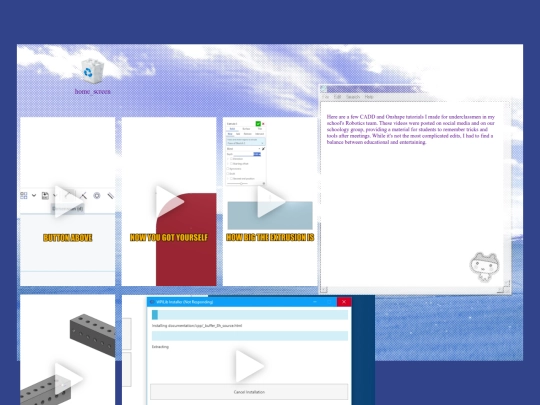Play the gray perforated tube video
540x405 pixels.
tap(68, 379)
